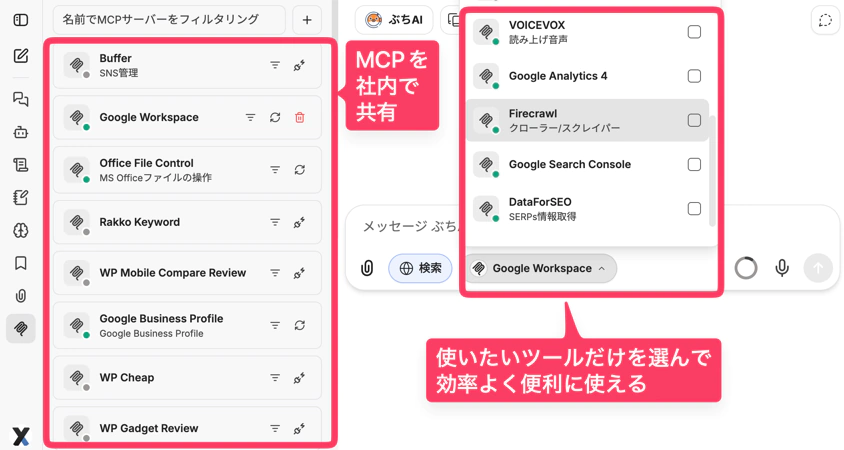Viewport: 844px width, 450px height.
Task: Open filter settings for WP Gadget Review
Action: coord(275,428)
